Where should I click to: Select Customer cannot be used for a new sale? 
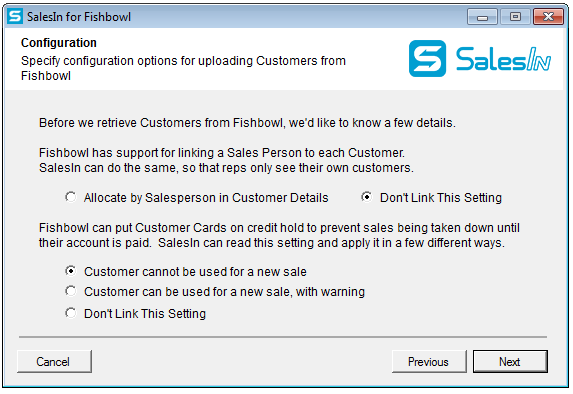[x=186, y=272]
